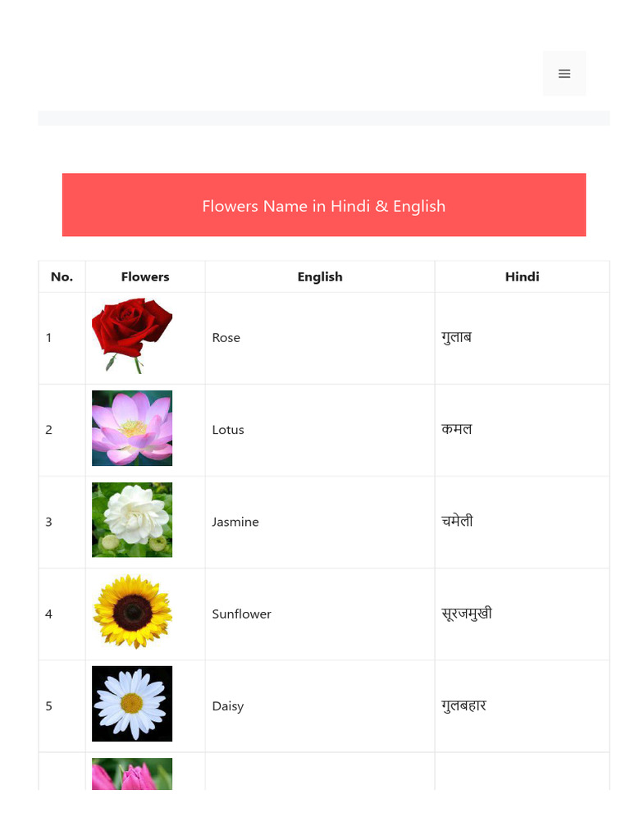Select the word Rose
Screen dimensions: 630x840
[x=226, y=338]
